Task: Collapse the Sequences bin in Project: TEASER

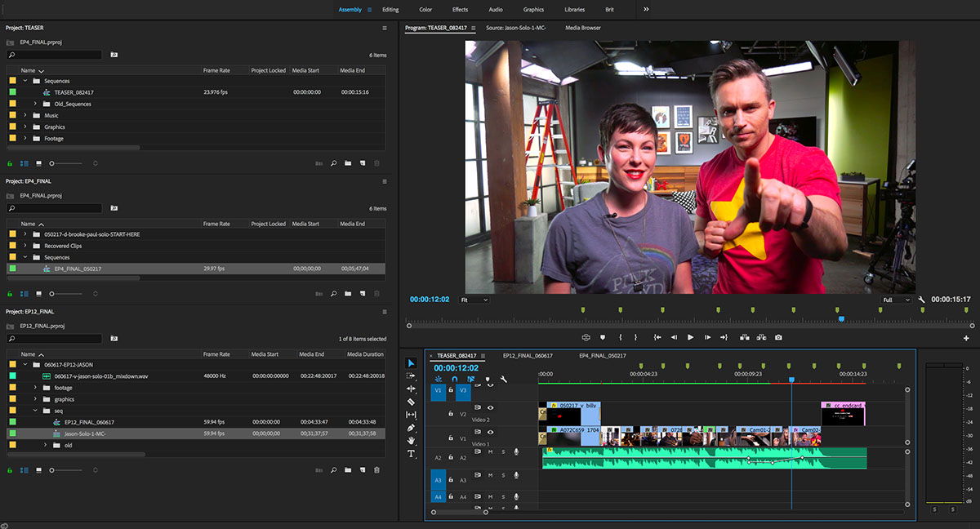Action: [26, 81]
